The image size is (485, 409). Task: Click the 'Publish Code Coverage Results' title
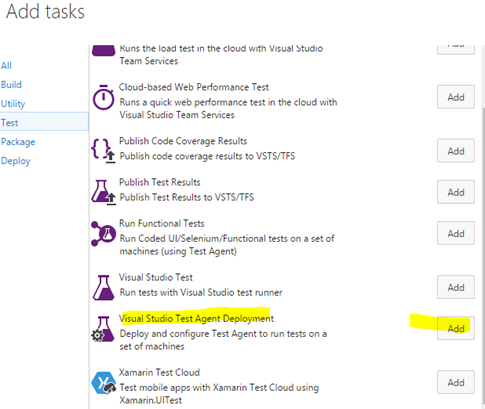183,141
